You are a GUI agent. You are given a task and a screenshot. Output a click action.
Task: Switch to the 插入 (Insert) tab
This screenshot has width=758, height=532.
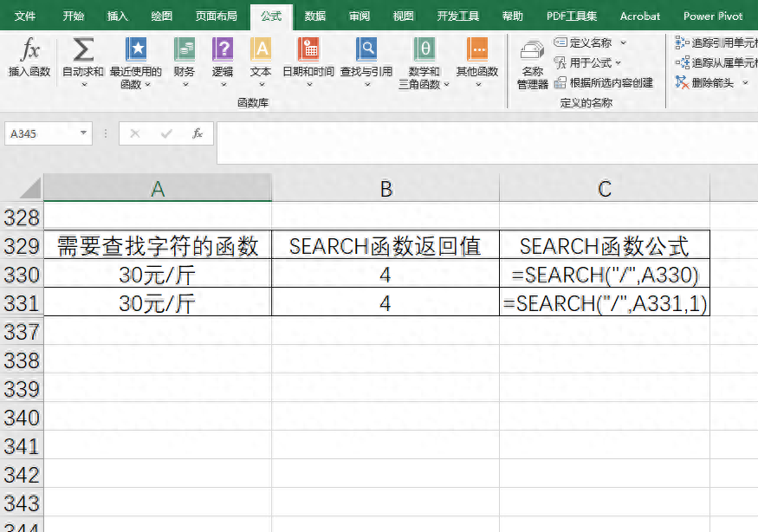click(x=118, y=16)
